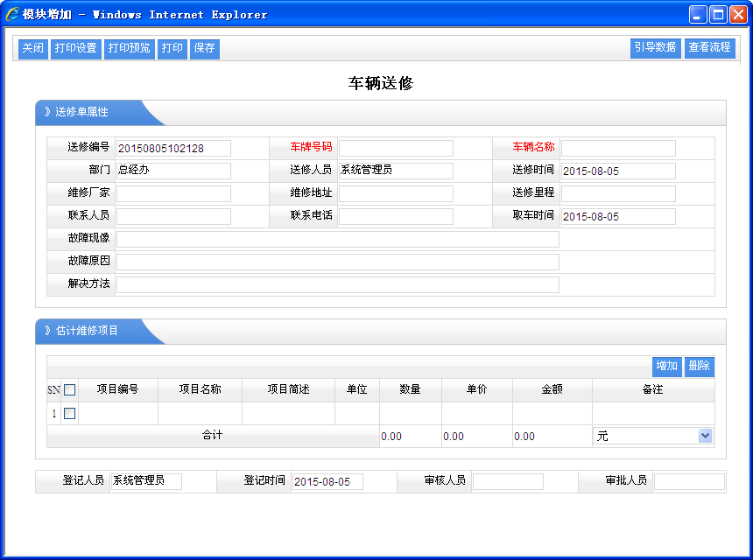The height and width of the screenshot is (560, 753).
Task: Click the 维修厂家 input field
Action: (173, 194)
